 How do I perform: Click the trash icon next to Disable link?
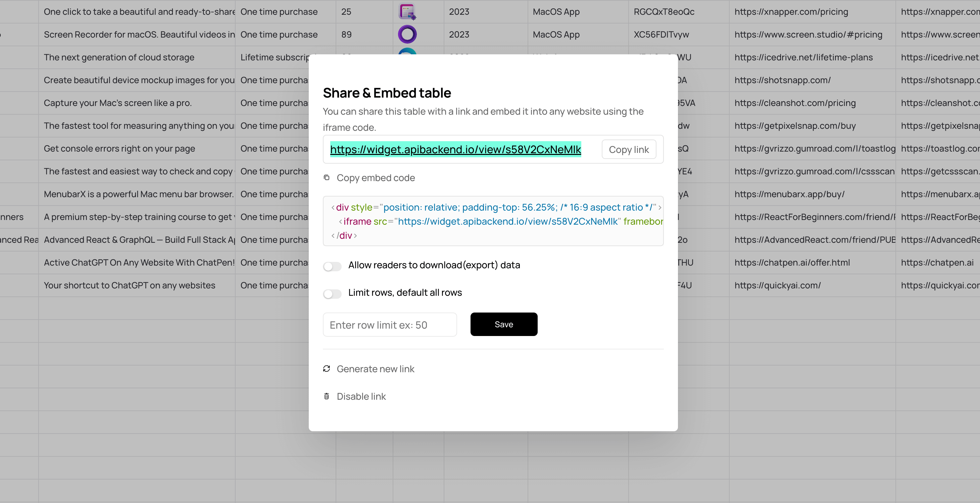(327, 396)
